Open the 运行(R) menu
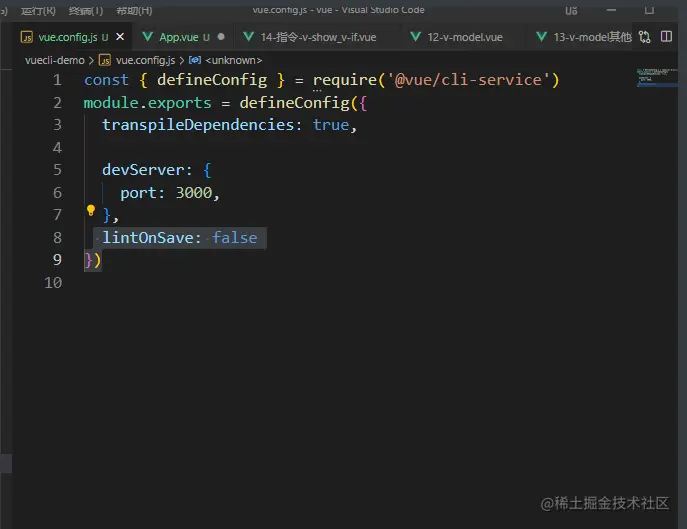The image size is (687, 529). point(38,10)
